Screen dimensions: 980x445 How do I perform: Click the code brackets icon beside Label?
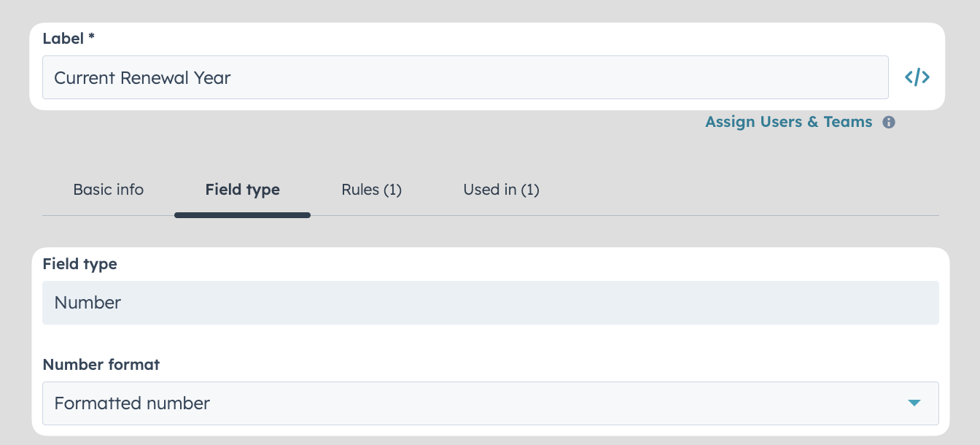[x=917, y=77]
